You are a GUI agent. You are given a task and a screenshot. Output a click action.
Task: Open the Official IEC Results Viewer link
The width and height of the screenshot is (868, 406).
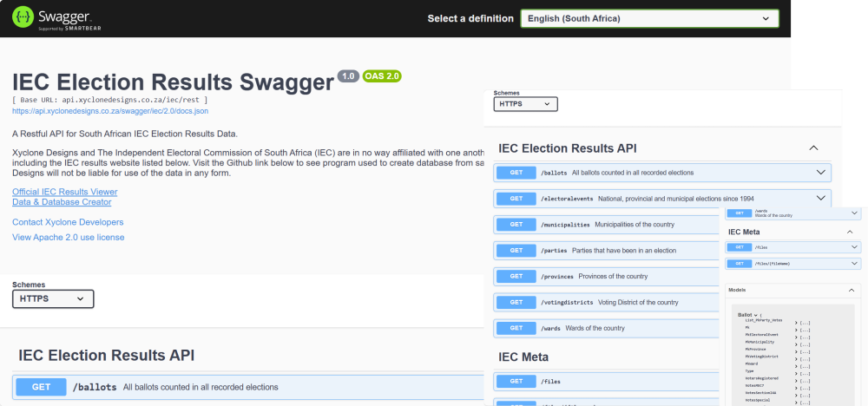65,192
